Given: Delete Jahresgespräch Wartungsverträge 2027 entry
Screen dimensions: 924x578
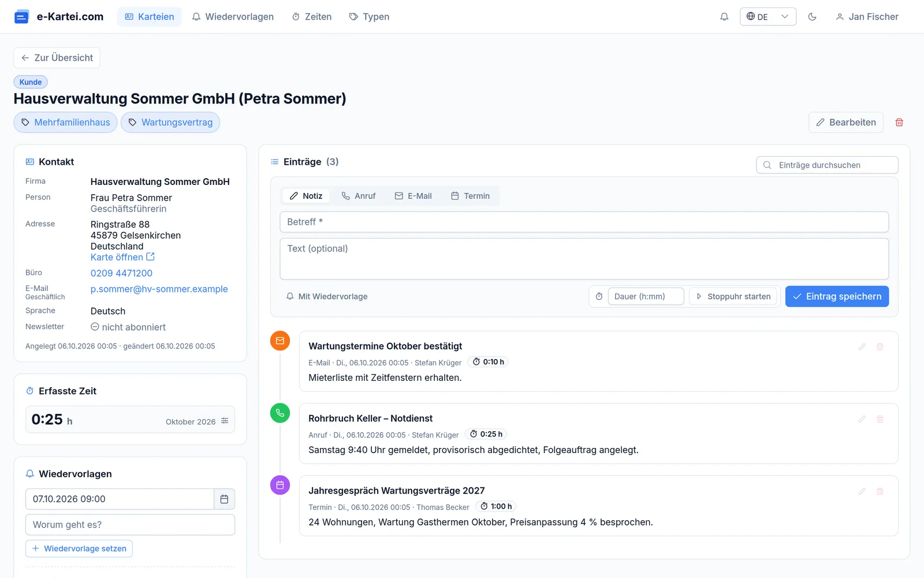Looking at the screenshot, I should point(880,491).
